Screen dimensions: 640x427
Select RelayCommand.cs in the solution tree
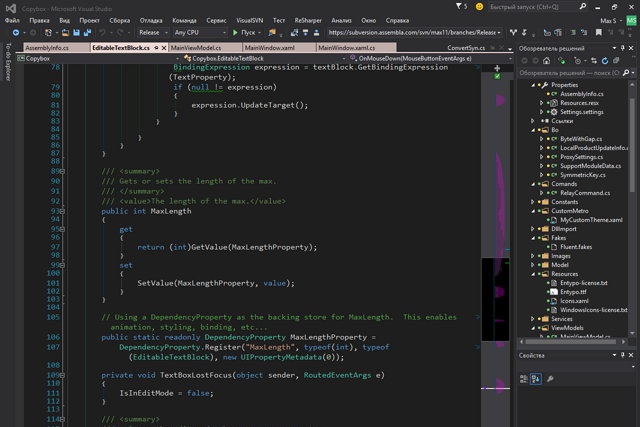(x=585, y=193)
